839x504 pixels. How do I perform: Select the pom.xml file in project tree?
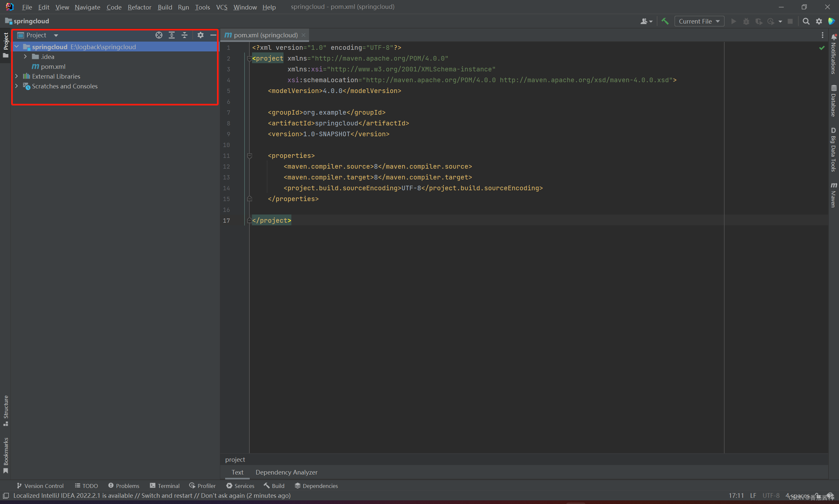[x=53, y=66]
